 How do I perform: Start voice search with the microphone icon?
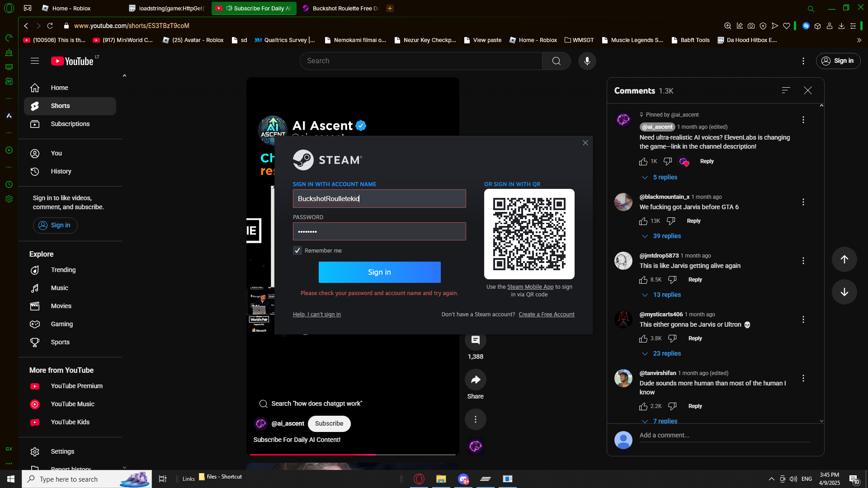(x=587, y=61)
